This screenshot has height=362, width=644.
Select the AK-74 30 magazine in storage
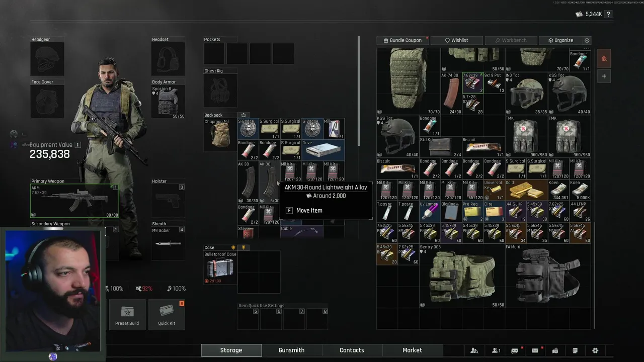[451, 94]
